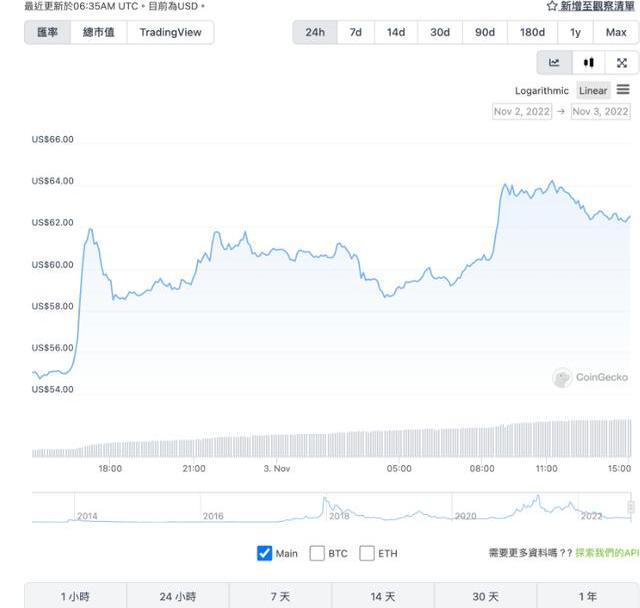Click the fullscreen expand chart icon

[x=622, y=63]
